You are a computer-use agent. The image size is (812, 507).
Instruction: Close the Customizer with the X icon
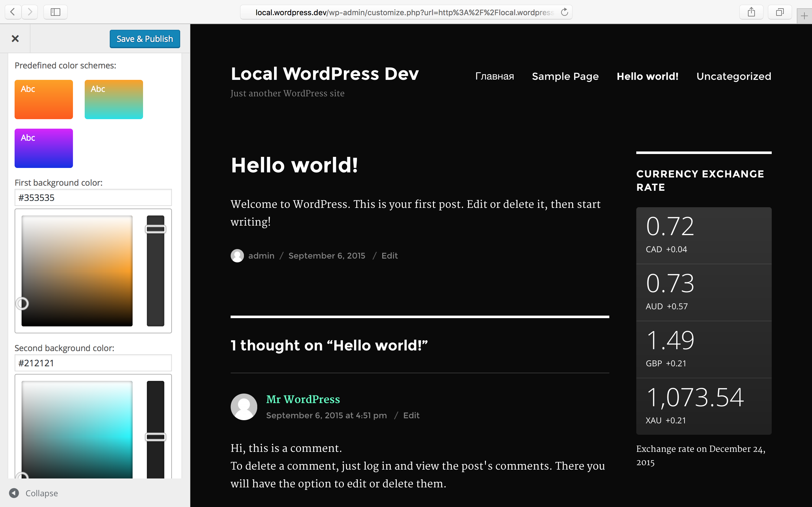[x=15, y=39]
